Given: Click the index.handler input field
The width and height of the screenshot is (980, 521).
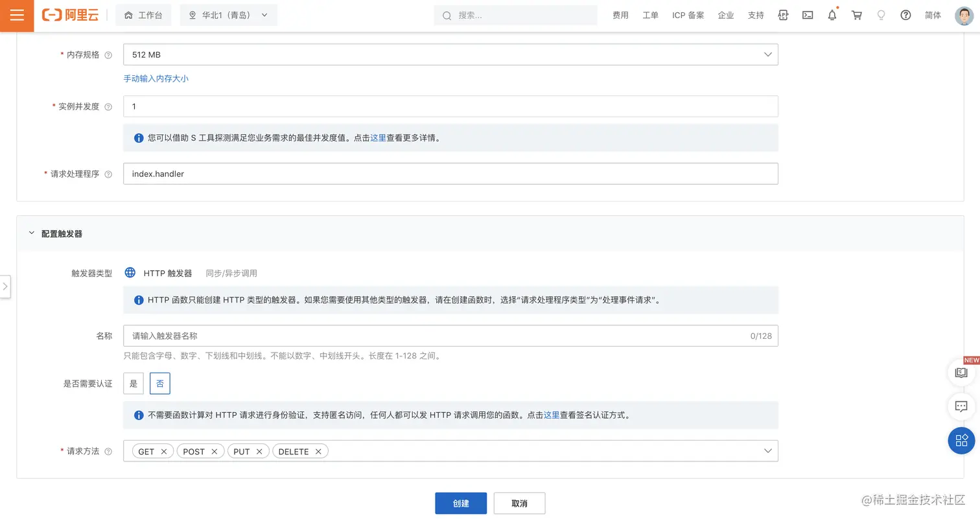Looking at the screenshot, I should [x=450, y=174].
